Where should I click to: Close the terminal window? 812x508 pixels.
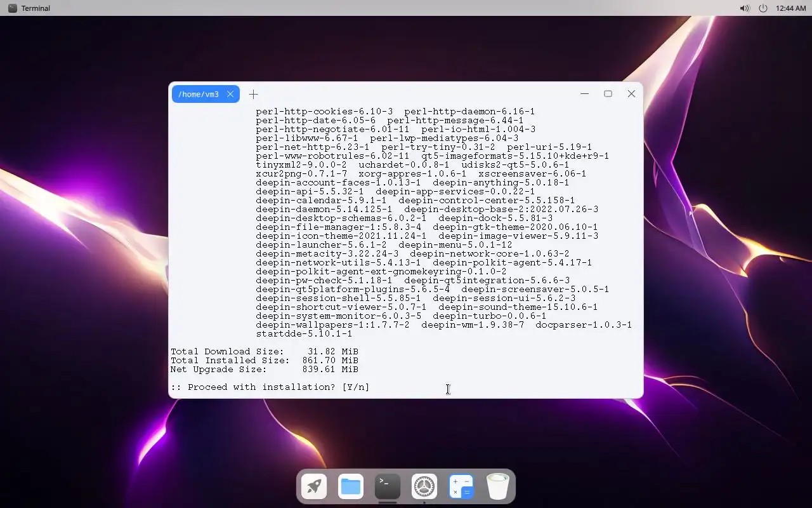(x=631, y=93)
